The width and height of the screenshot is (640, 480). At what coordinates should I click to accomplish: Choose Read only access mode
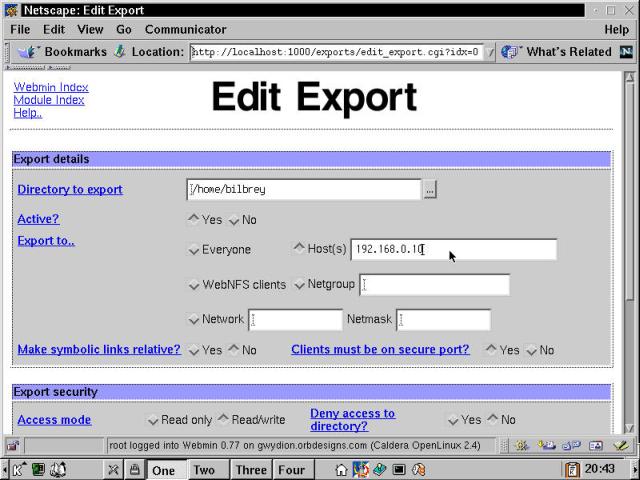point(153,420)
